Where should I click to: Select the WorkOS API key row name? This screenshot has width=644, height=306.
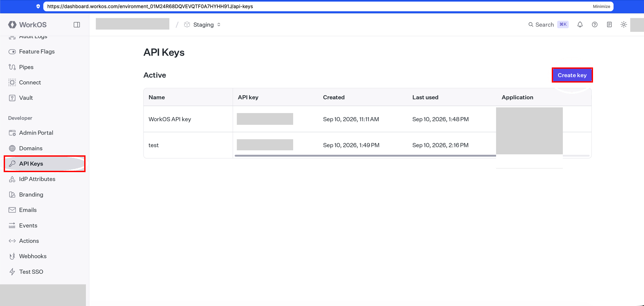[x=170, y=119]
